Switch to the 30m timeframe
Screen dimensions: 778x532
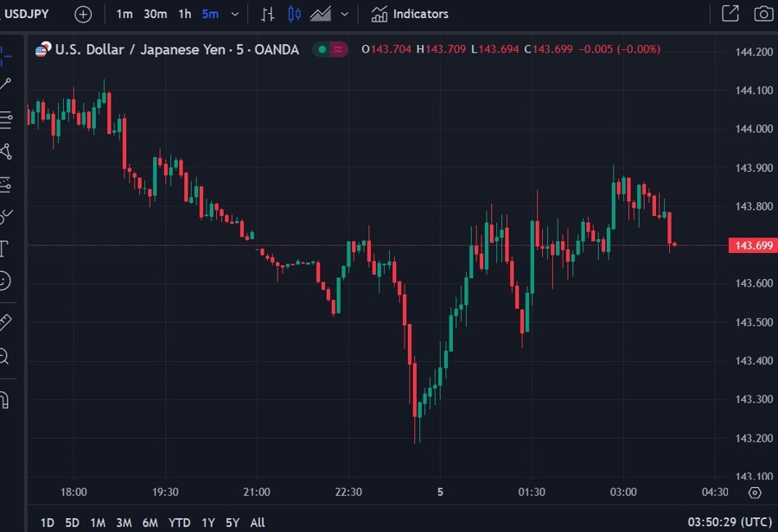[x=156, y=15]
